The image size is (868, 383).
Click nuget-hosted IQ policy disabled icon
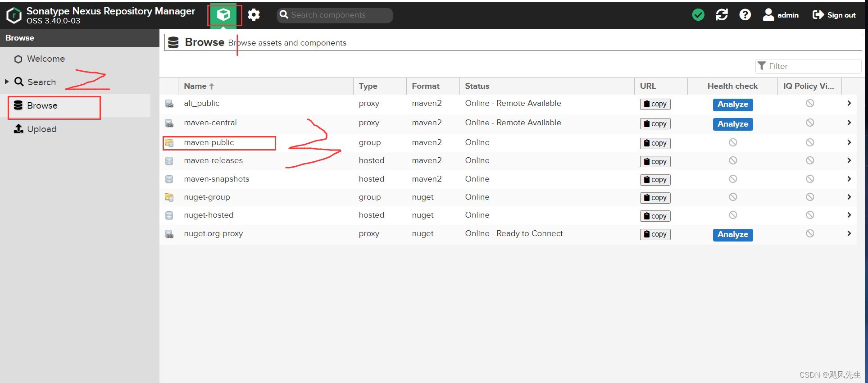[x=810, y=215]
